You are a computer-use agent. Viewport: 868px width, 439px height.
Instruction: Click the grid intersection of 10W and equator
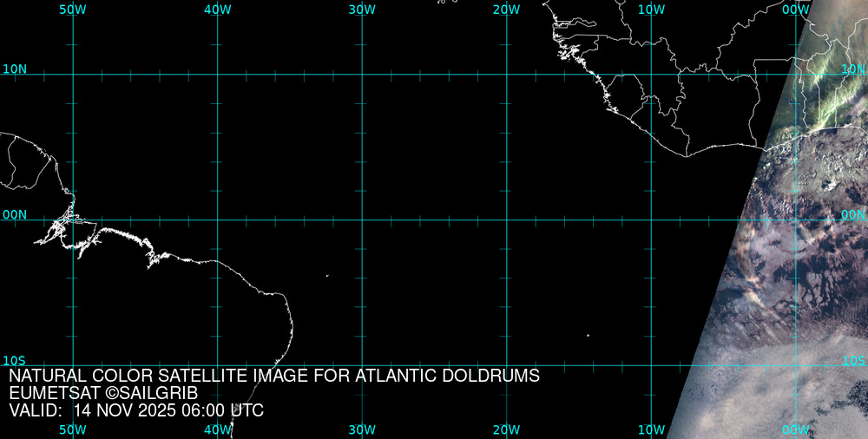(x=651, y=219)
